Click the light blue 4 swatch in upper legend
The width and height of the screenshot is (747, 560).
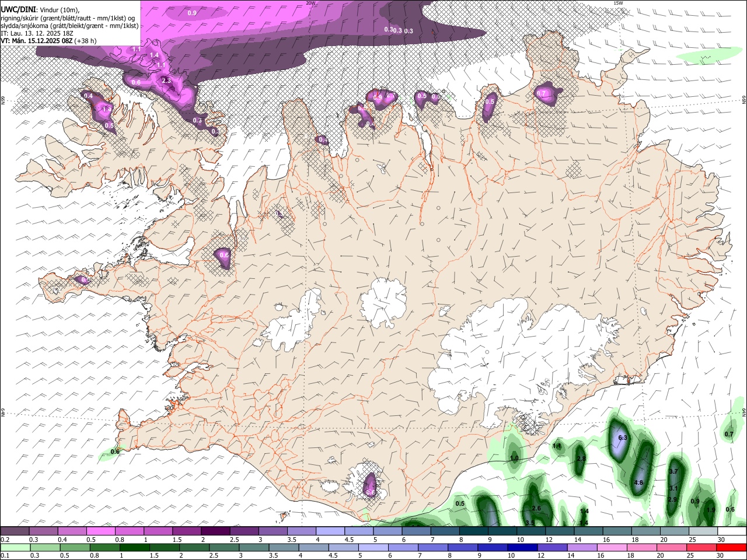point(330,531)
